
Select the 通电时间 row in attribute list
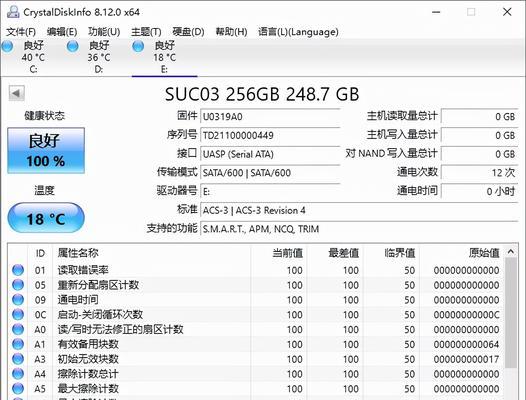pyautogui.click(x=256, y=300)
